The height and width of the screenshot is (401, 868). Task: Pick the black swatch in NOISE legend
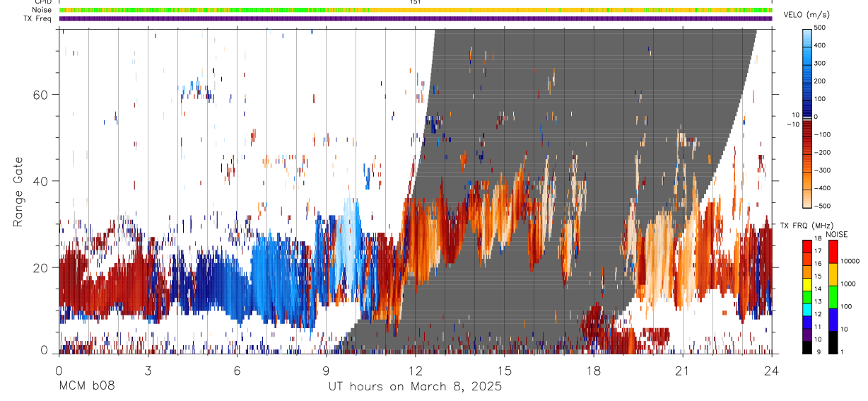[833, 342]
